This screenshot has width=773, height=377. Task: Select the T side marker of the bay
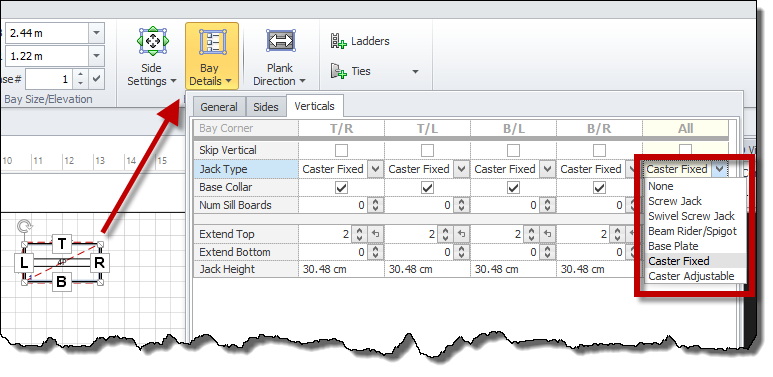click(x=62, y=243)
